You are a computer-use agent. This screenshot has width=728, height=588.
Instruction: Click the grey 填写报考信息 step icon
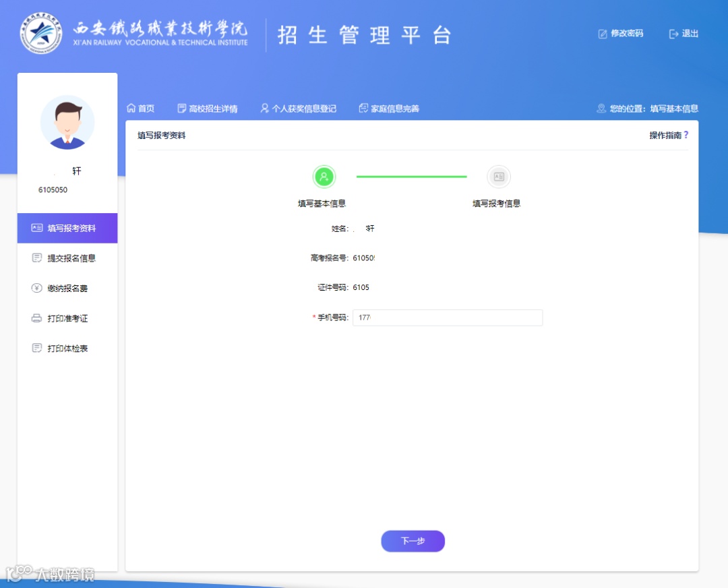tap(499, 177)
